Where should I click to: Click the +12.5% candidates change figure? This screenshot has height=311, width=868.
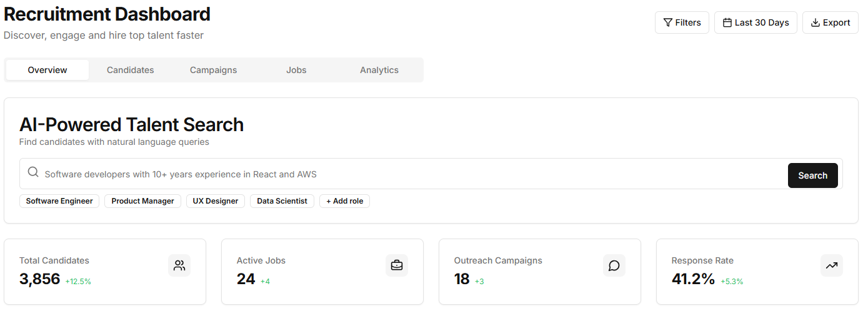pos(78,282)
